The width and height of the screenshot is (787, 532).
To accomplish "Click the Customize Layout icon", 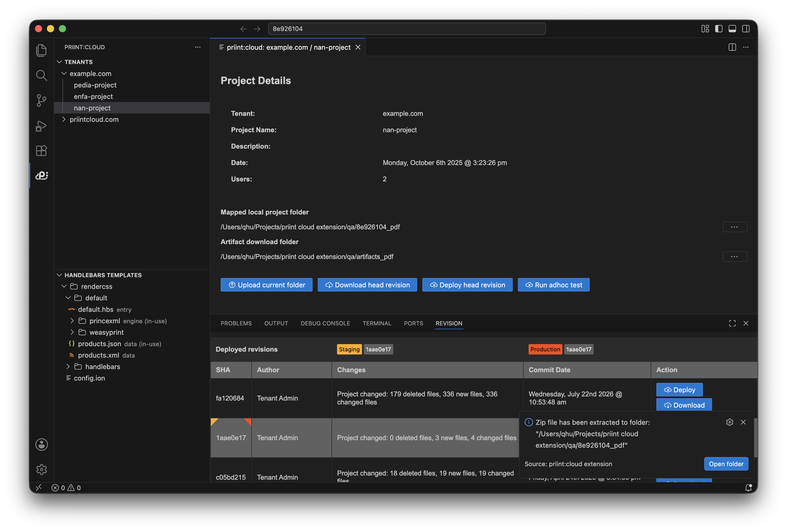I will (x=705, y=29).
